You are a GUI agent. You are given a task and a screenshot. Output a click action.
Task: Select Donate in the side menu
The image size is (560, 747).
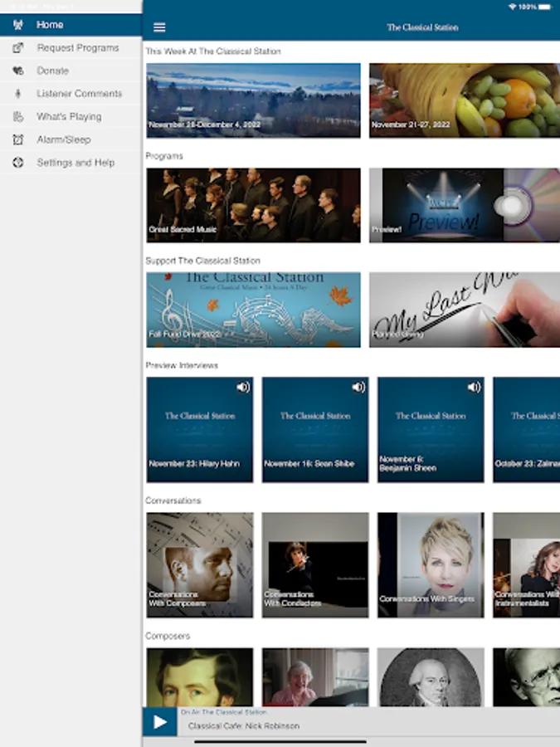pos(71,71)
